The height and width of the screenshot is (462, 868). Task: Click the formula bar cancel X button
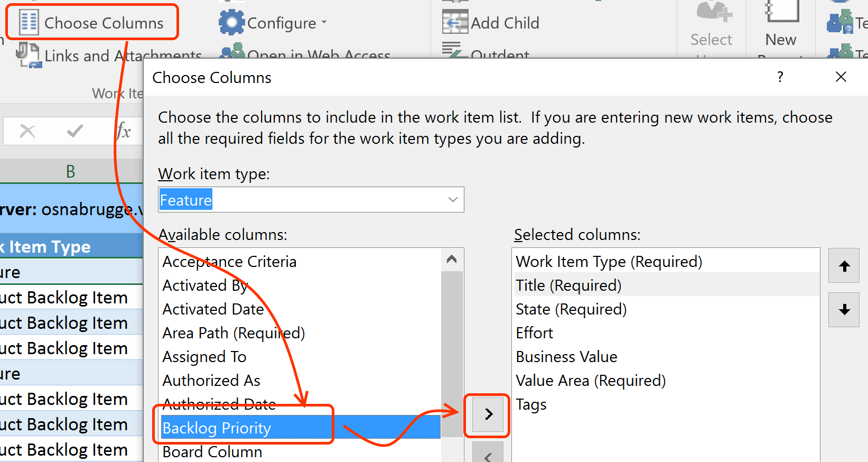pyautogui.click(x=27, y=131)
